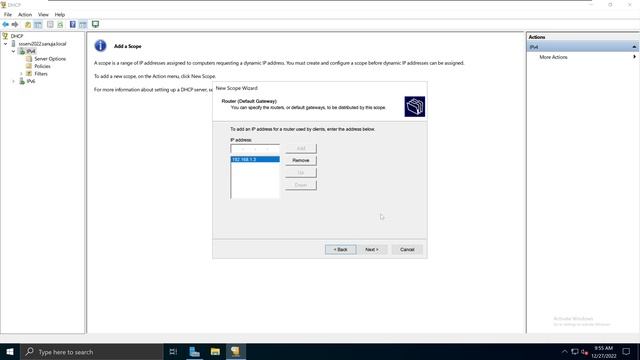Open Server Options in tree
The width and height of the screenshot is (640, 360).
pos(50,59)
